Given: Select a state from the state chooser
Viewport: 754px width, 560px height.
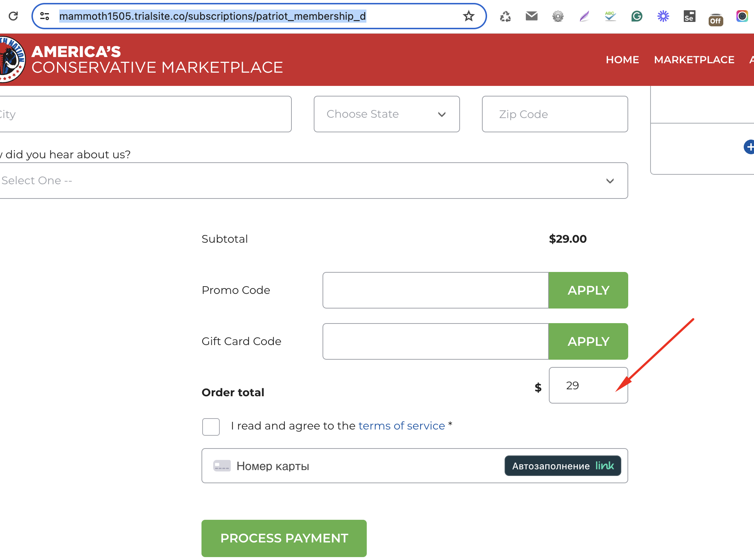Looking at the screenshot, I should pyautogui.click(x=387, y=114).
